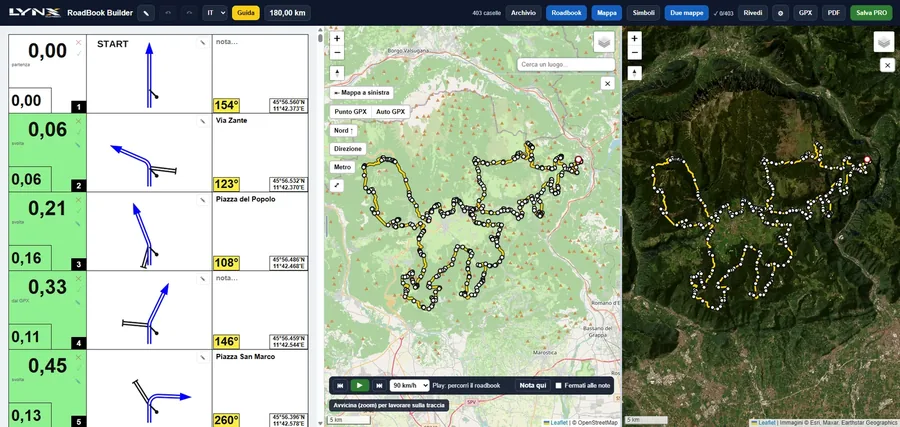Click the undo arrow in the header
The height and width of the screenshot is (427, 900).
click(x=168, y=13)
